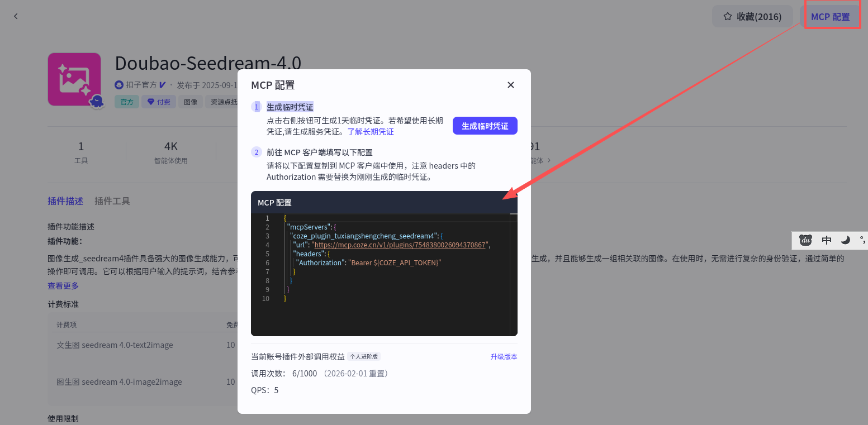Open the 升级版本 link
The image size is (868, 425).
click(504, 356)
